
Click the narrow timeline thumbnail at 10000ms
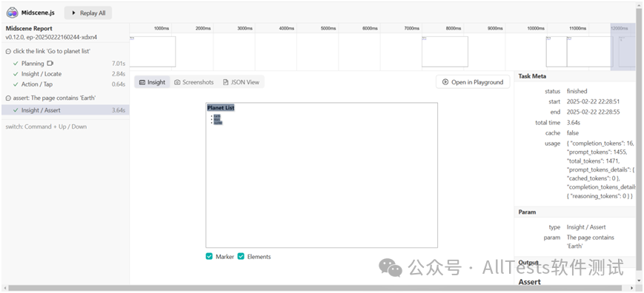tap(557, 52)
